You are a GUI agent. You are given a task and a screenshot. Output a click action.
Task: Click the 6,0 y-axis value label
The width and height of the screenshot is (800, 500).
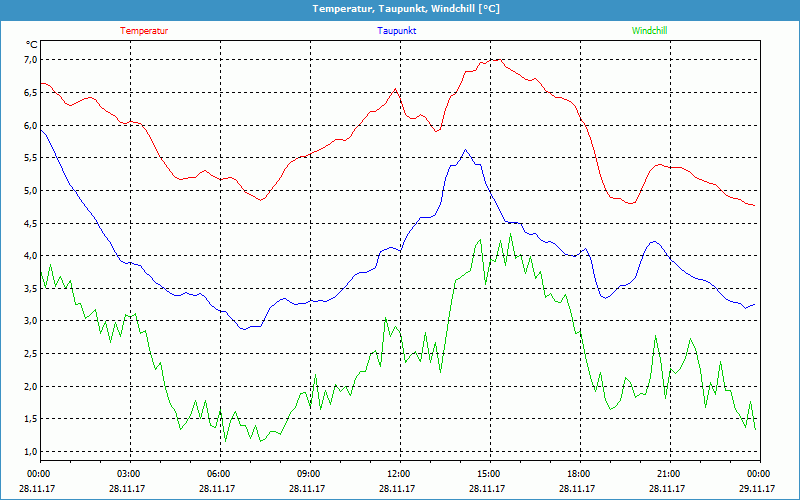tap(30, 126)
